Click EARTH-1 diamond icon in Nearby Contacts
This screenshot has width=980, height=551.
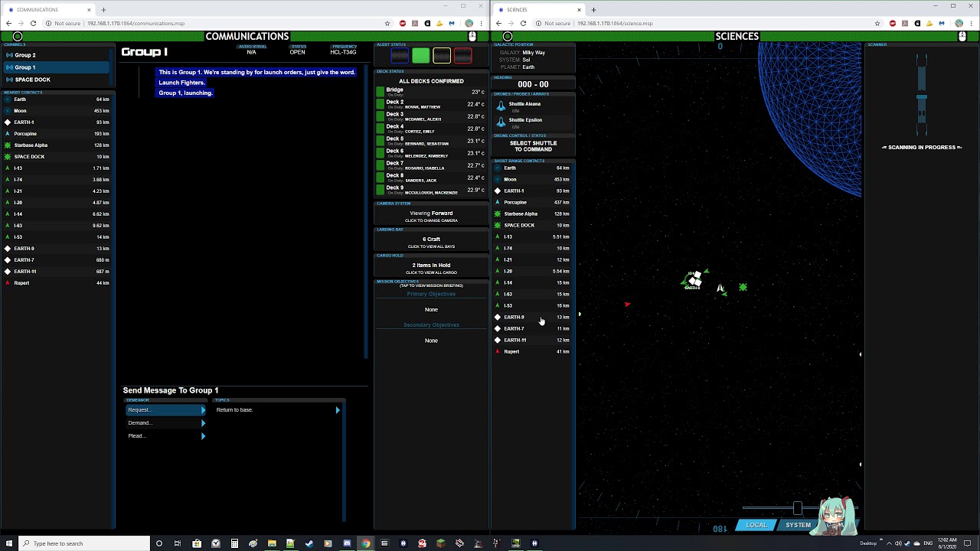pos(8,122)
